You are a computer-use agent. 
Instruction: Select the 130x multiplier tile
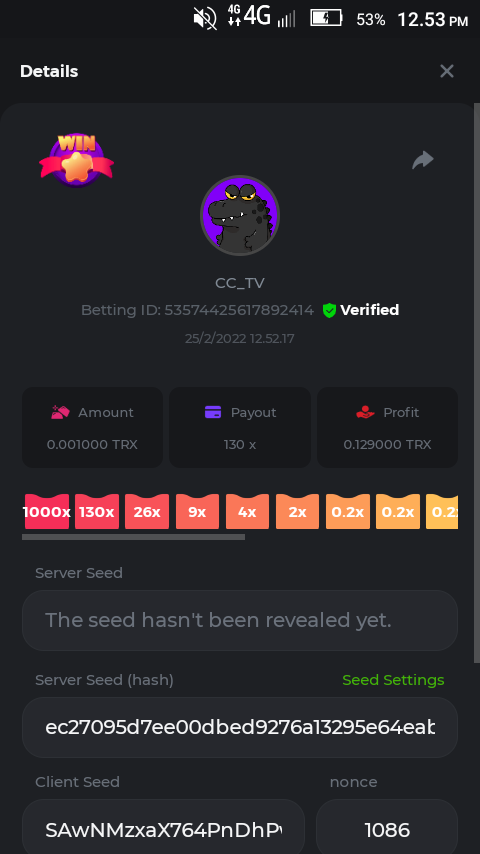click(97, 511)
